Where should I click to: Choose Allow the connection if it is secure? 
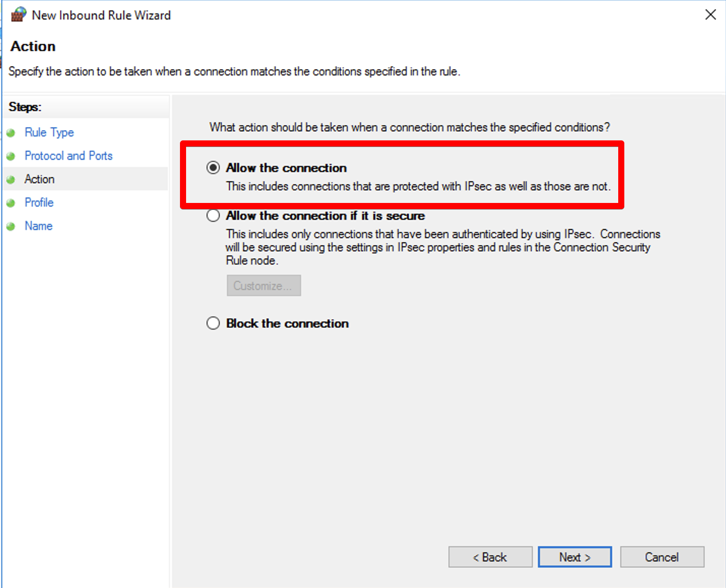(x=213, y=216)
